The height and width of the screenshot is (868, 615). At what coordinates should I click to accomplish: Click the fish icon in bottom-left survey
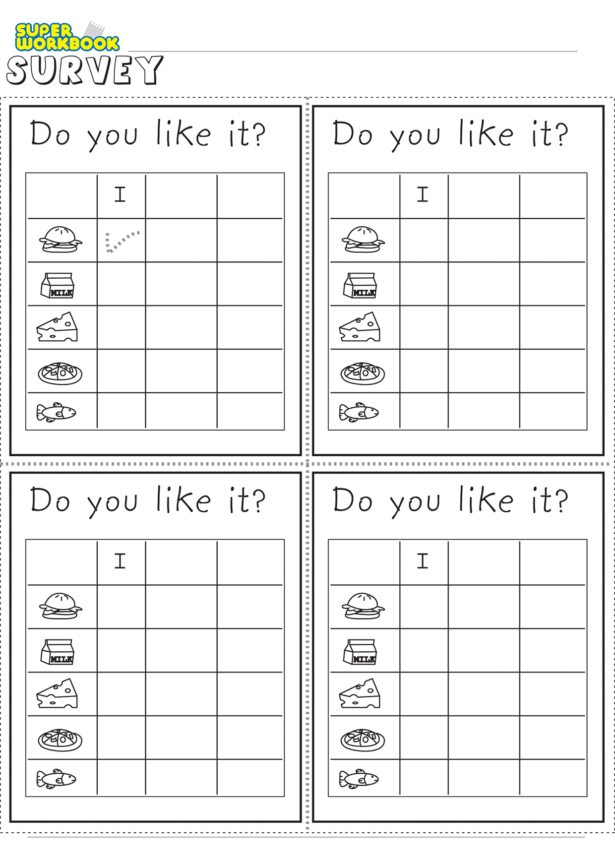(x=56, y=779)
